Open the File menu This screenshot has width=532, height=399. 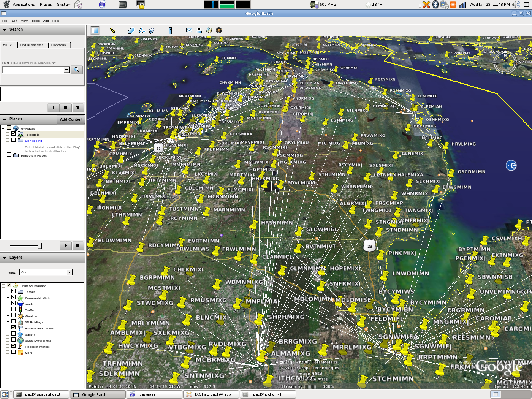(x=5, y=21)
